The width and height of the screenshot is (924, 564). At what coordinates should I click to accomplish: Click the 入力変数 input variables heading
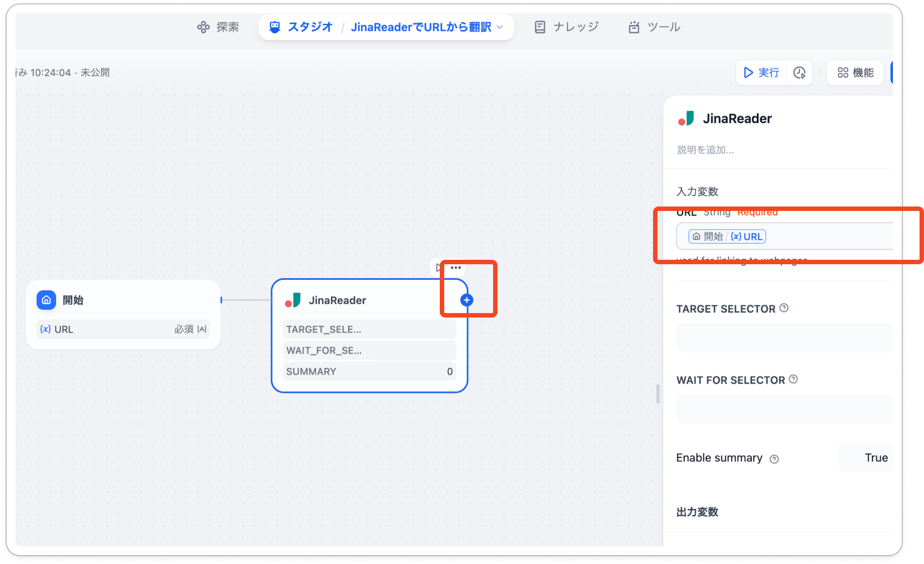pos(697,192)
